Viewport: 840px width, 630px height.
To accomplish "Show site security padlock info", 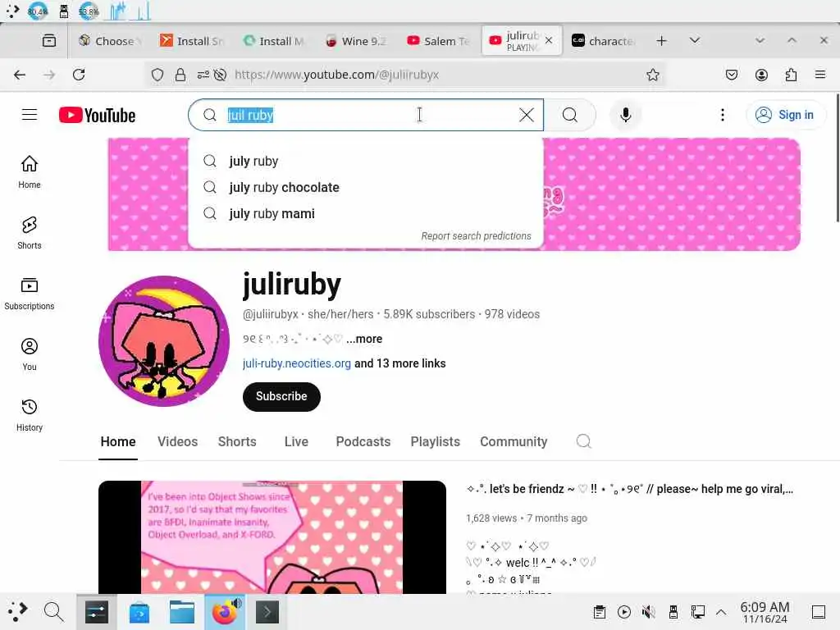I will point(180,75).
